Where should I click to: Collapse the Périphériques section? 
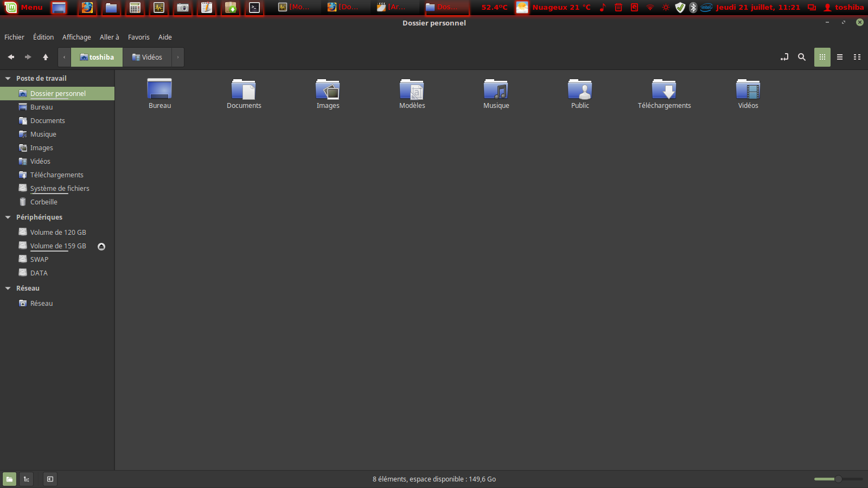point(8,217)
